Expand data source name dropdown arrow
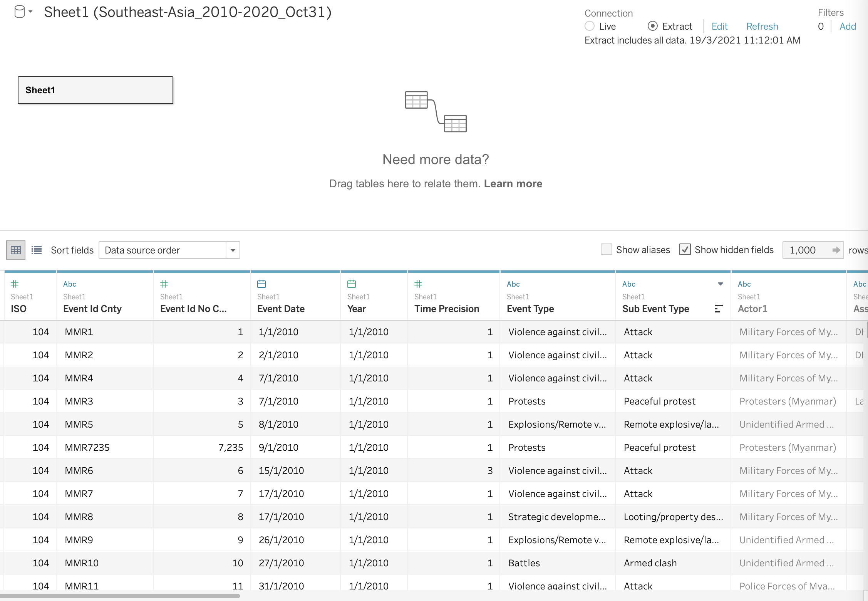 click(30, 12)
